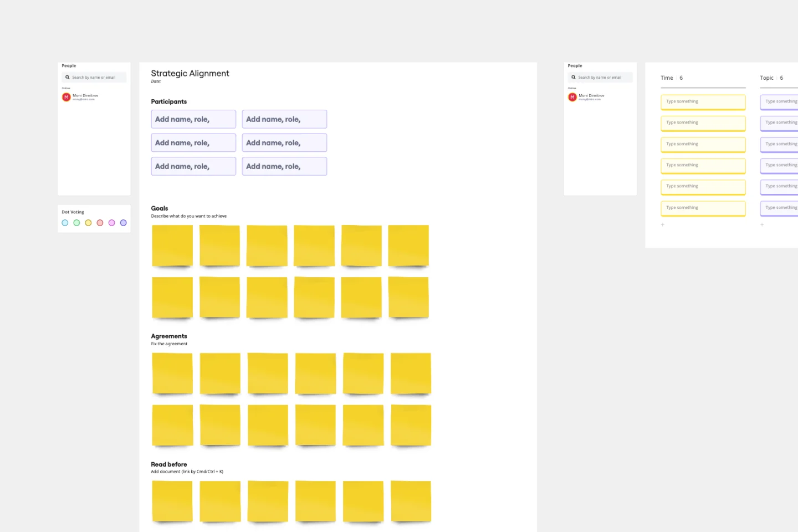Screen dimensions: 798x532
Task: Add a new card under the Time column
Action: pos(663,224)
